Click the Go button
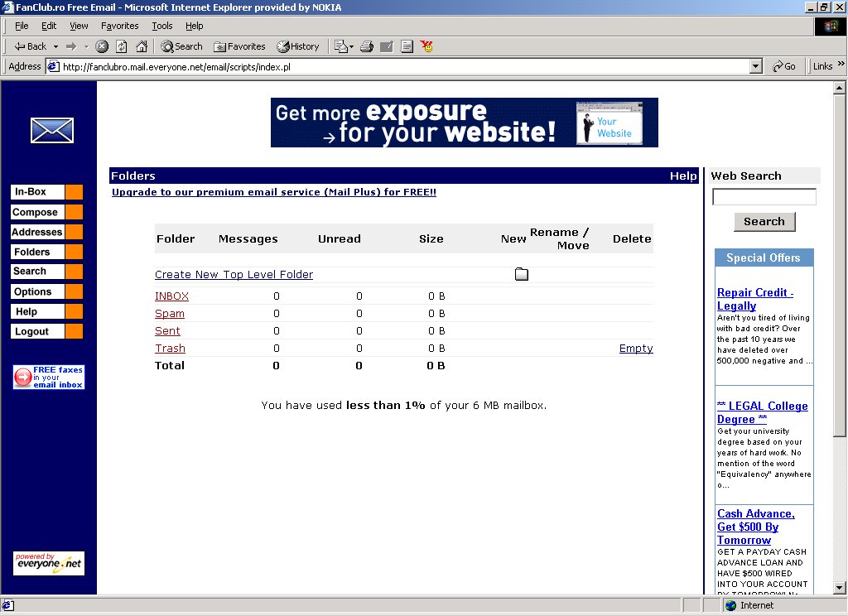848x616 pixels. 783,66
